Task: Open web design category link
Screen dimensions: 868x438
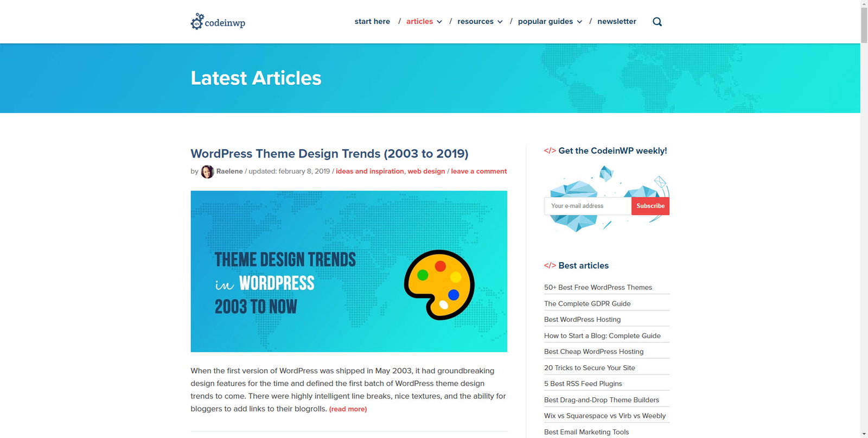Action: point(426,171)
